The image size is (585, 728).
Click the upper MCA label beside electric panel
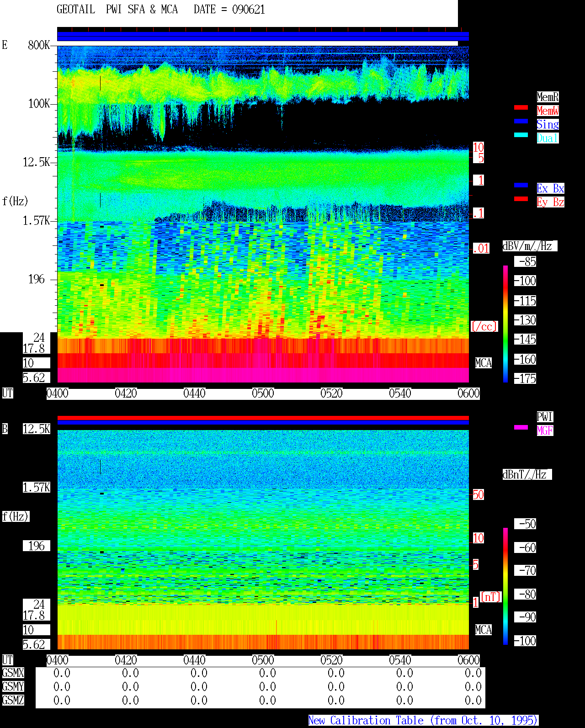click(x=483, y=363)
